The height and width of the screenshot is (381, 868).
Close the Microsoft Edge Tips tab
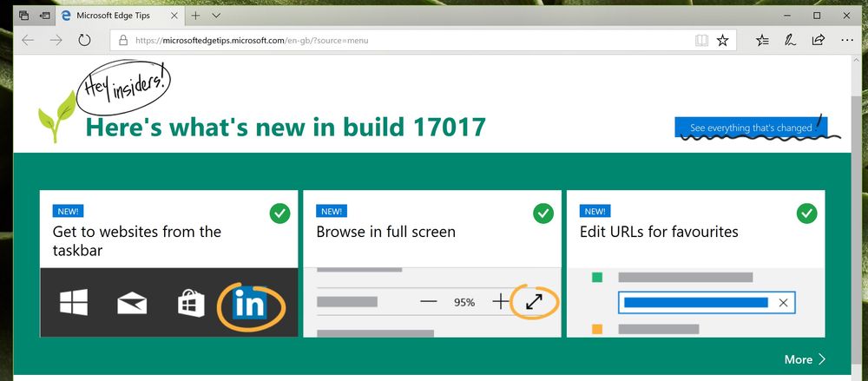(x=174, y=16)
